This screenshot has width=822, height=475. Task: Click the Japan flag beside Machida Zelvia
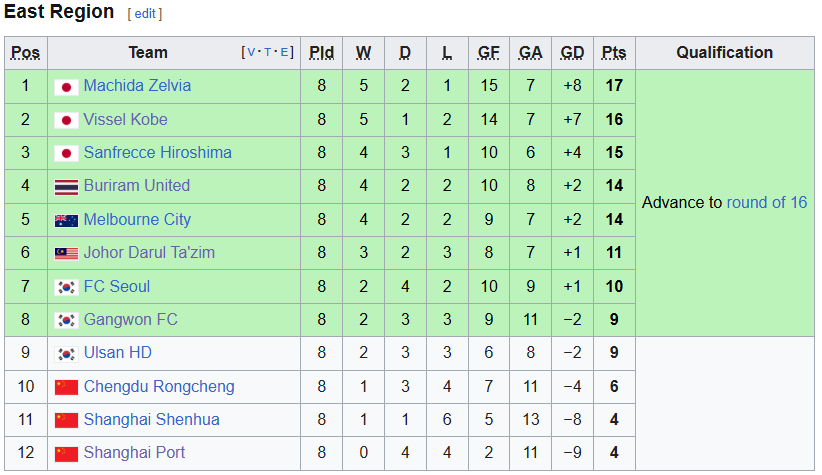66,87
